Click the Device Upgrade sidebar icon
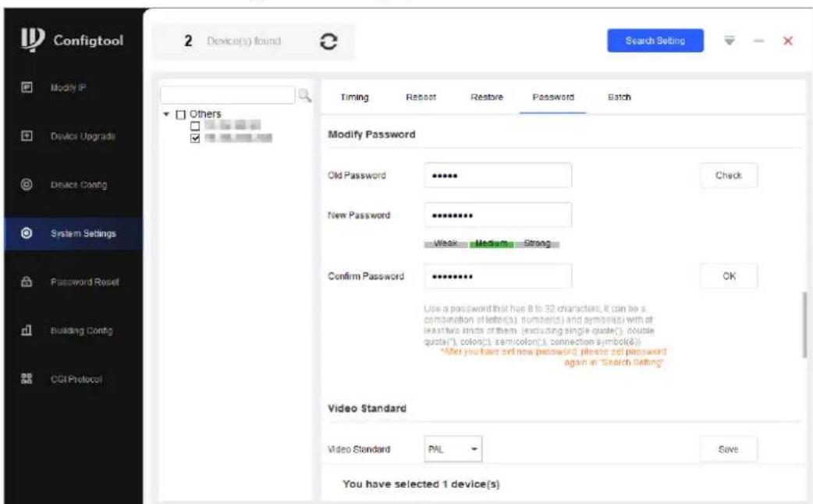This screenshot has width=813, height=504. pyautogui.click(x=27, y=136)
